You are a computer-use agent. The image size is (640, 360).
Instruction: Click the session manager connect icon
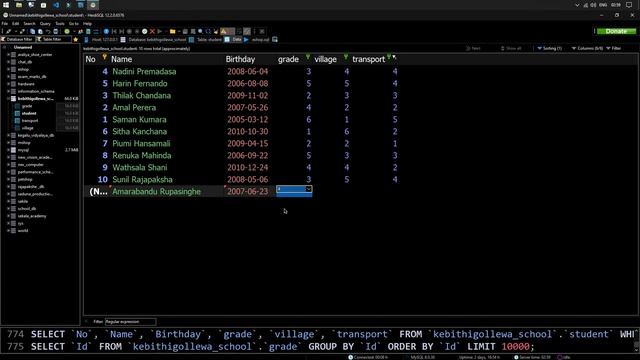(x=9, y=31)
